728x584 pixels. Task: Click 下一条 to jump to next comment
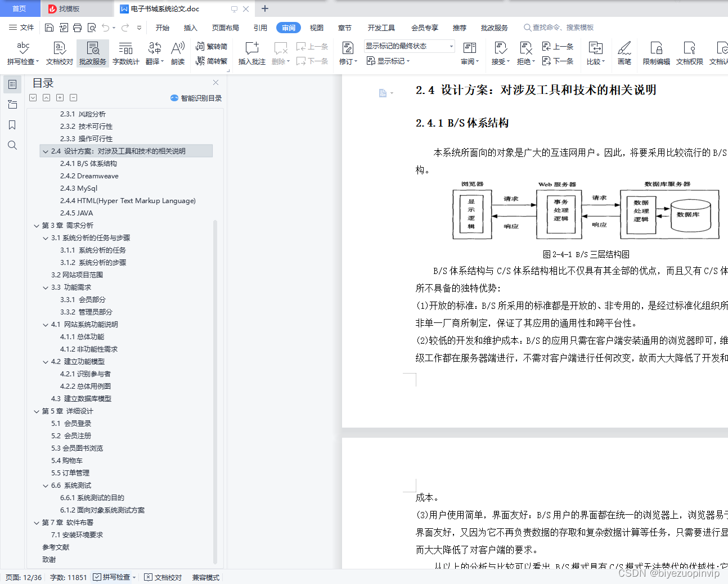coord(315,61)
